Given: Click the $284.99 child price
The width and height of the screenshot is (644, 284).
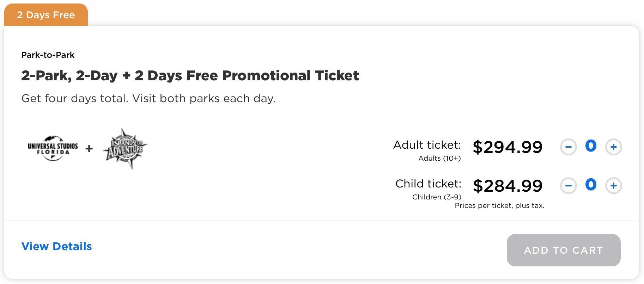Looking at the screenshot, I should pyautogui.click(x=508, y=186).
